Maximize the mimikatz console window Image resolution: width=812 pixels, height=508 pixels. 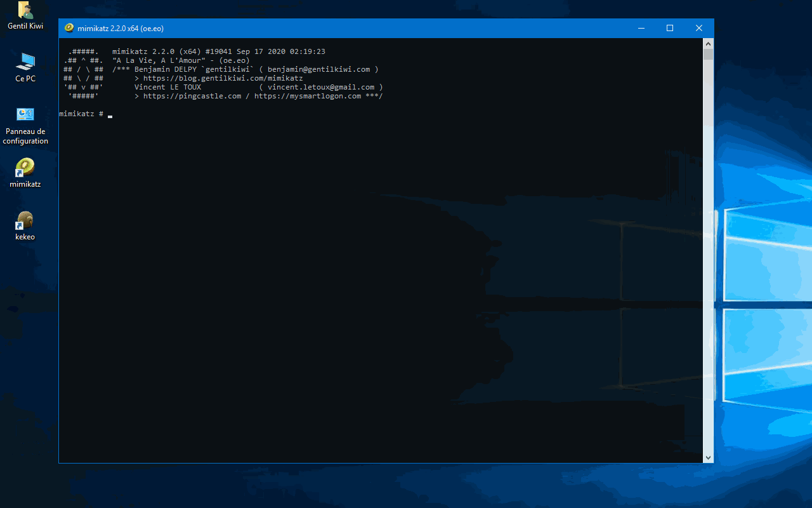pyautogui.click(x=669, y=28)
